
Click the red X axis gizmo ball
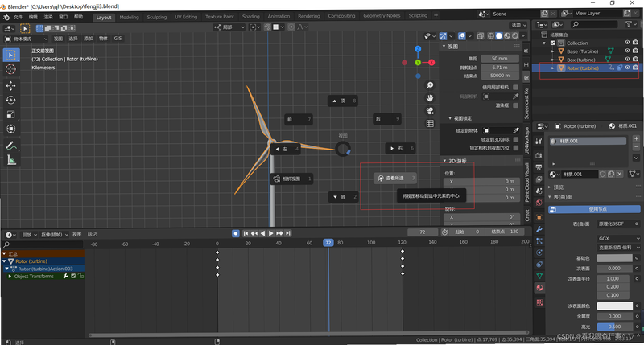tap(431, 63)
